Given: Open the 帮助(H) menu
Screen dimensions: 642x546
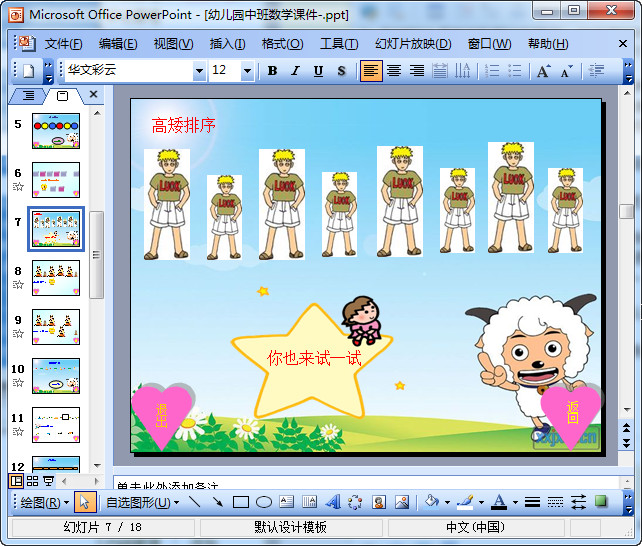Looking at the screenshot, I should pyautogui.click(x=548, y=43).
